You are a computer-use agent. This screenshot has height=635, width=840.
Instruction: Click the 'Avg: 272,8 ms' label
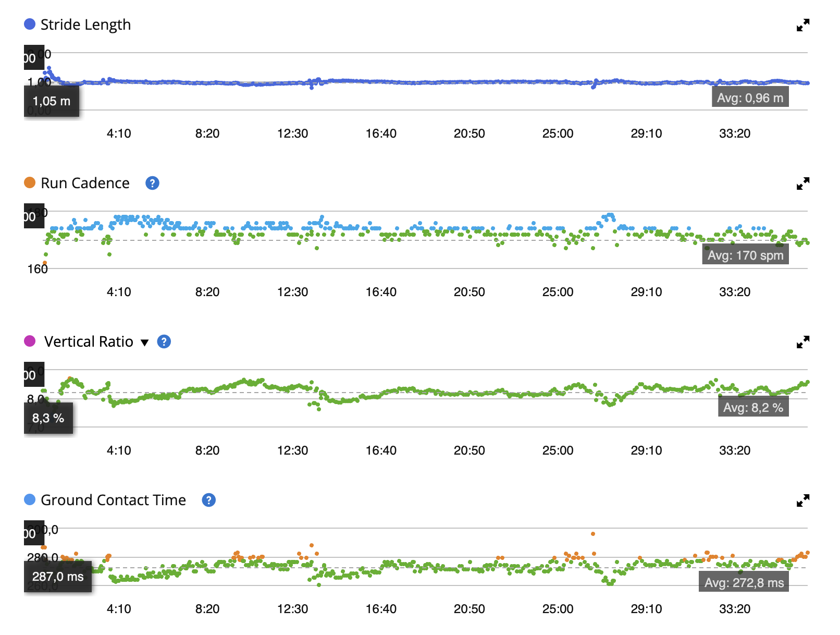744,582
